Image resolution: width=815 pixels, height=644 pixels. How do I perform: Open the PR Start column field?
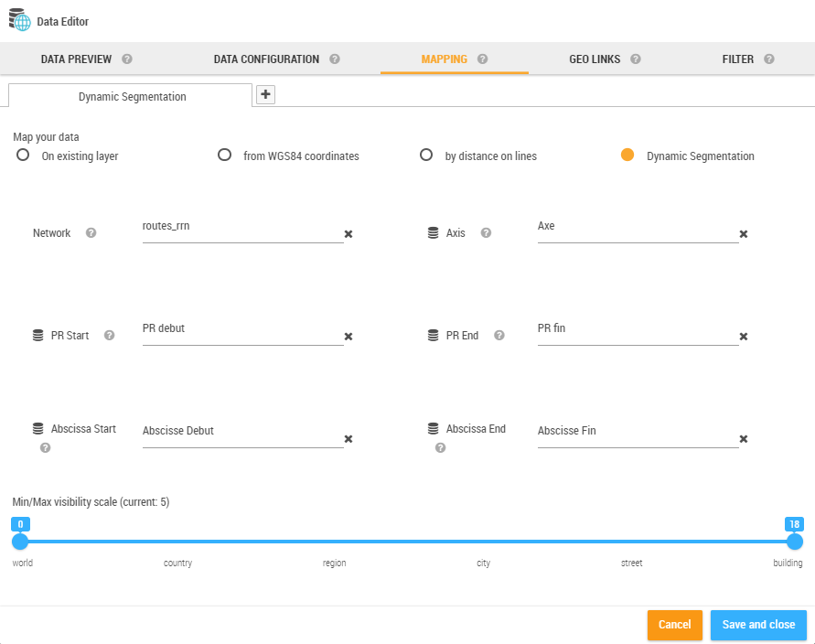pos(242,328)
